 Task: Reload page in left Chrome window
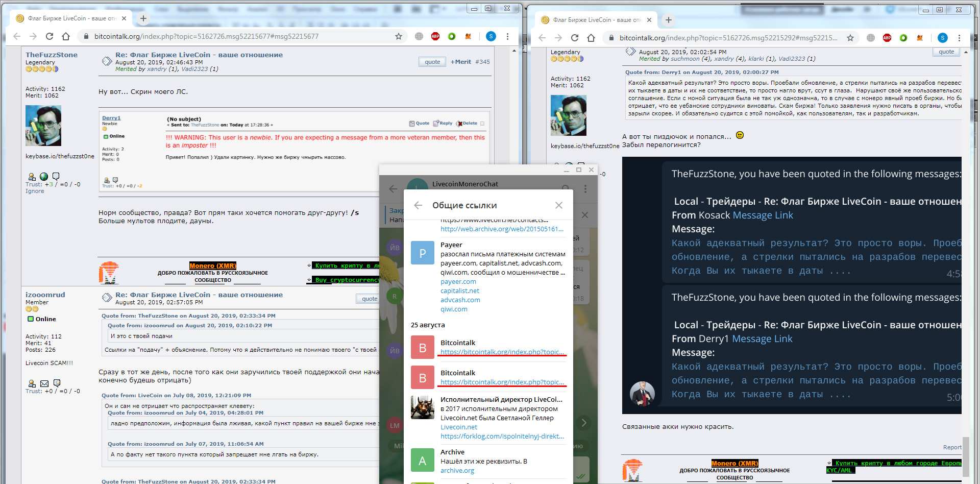point(50,36)
